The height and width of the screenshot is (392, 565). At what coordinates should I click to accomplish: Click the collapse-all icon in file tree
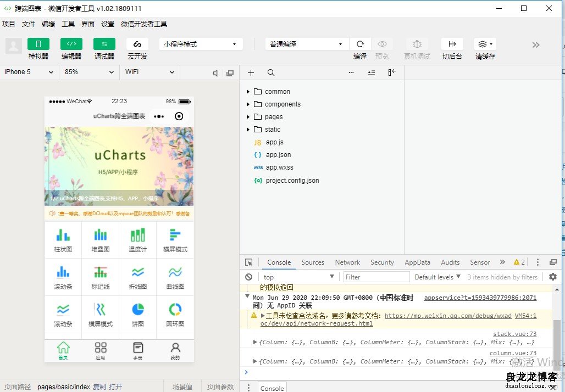pyautogui.click(x=372, y=72)
